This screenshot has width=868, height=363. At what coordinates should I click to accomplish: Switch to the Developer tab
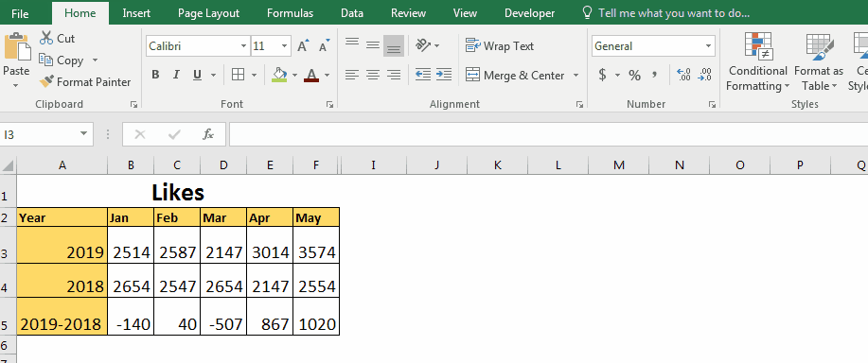coord(530,12)
